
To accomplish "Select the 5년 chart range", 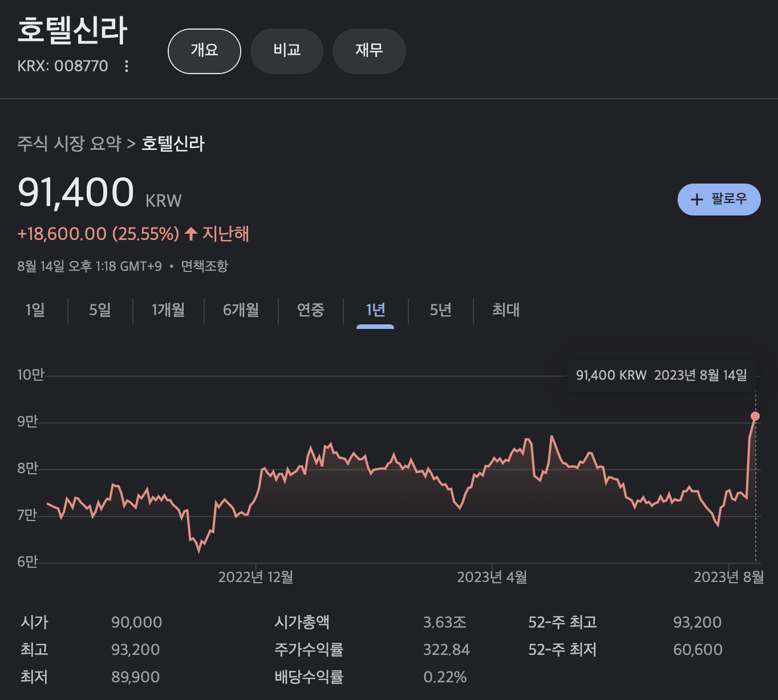I will coord(440,310).
